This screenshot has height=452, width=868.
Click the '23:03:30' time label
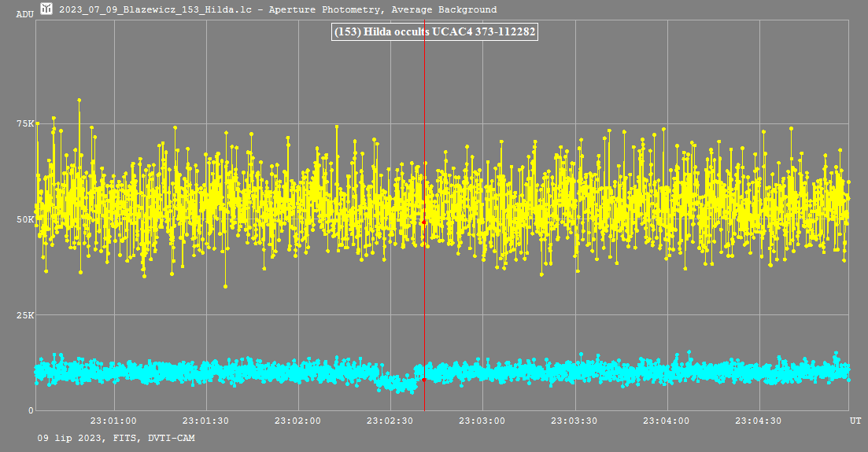[x=574, y=421]
